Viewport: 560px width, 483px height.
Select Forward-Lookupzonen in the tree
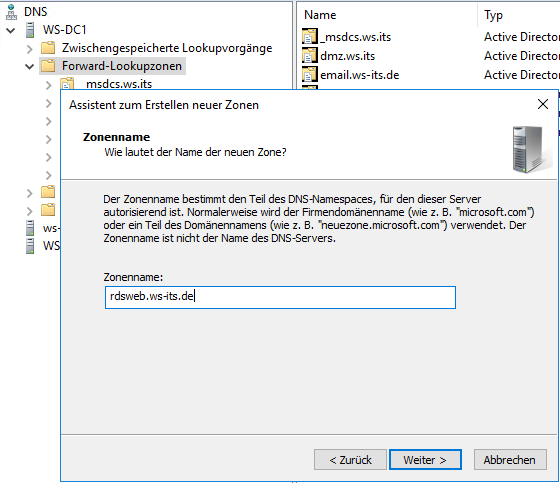tap(122, 66)
